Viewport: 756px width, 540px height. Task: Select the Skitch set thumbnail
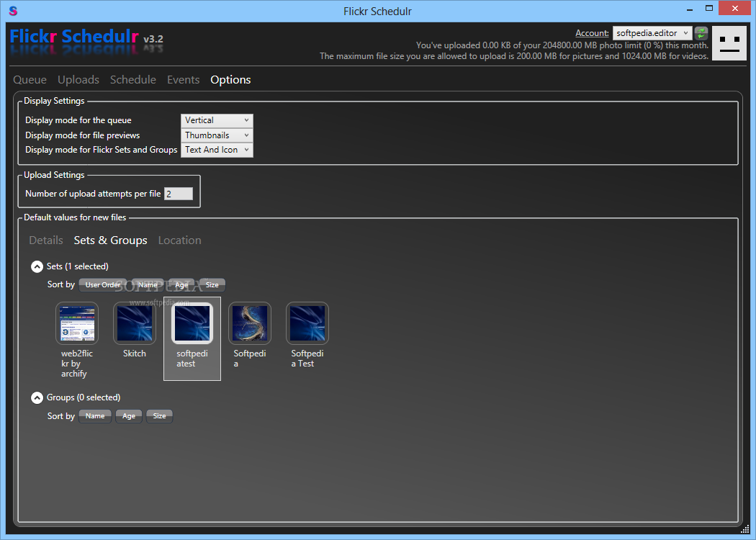[135, 323]
